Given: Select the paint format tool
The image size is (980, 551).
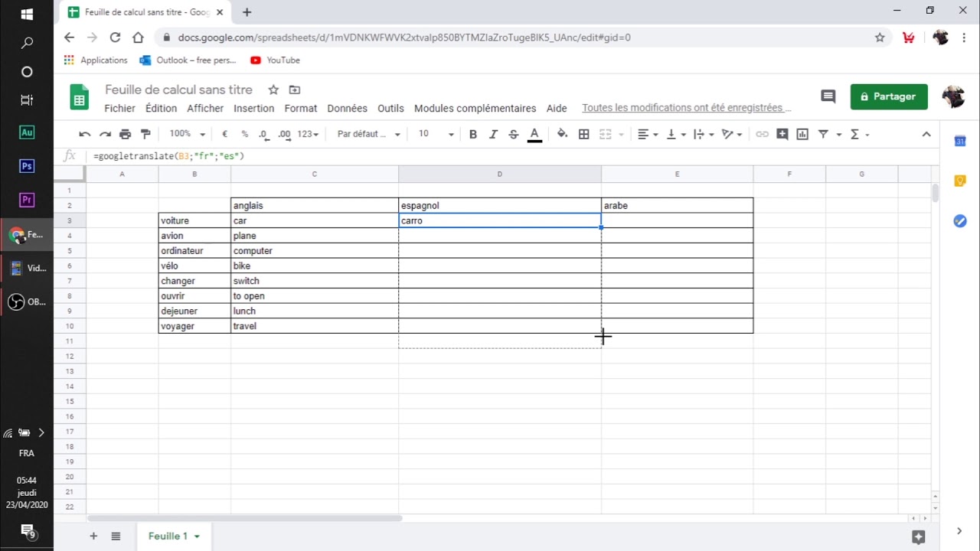Looking at the screenshot, I should click(x=145, y=134).
